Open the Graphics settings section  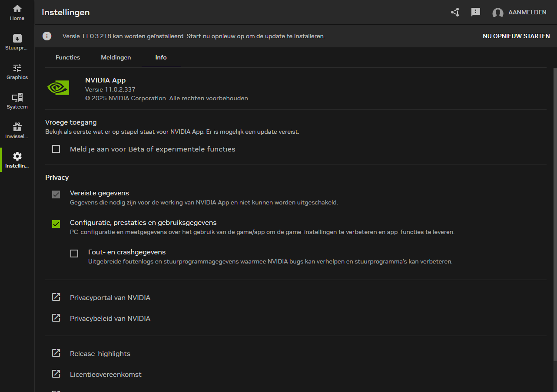pos(17,72)
